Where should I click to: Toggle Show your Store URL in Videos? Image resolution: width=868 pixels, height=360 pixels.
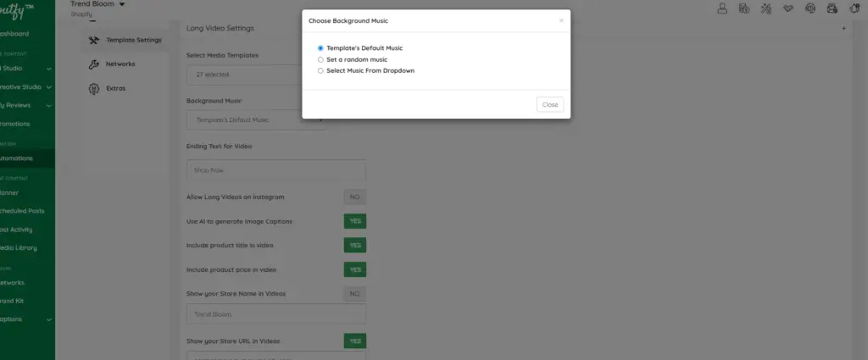[355, 341]
